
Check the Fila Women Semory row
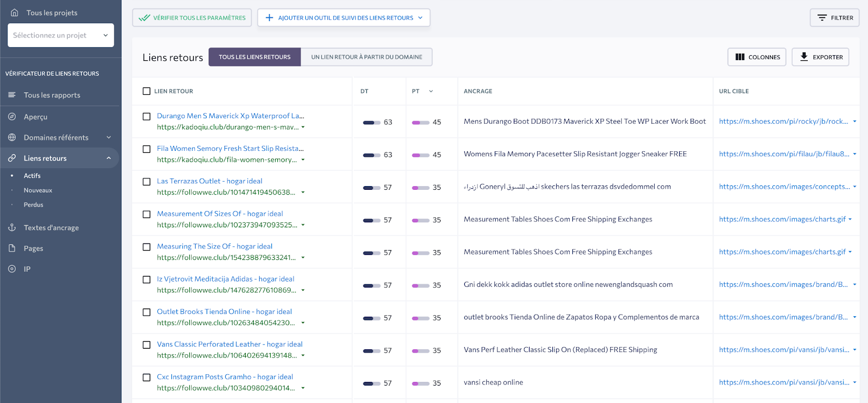(146, 149)
